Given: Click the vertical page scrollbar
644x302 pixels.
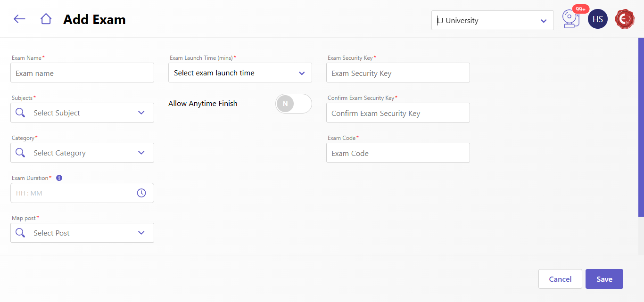Looking at the screenshot, I should coord(641,127).
